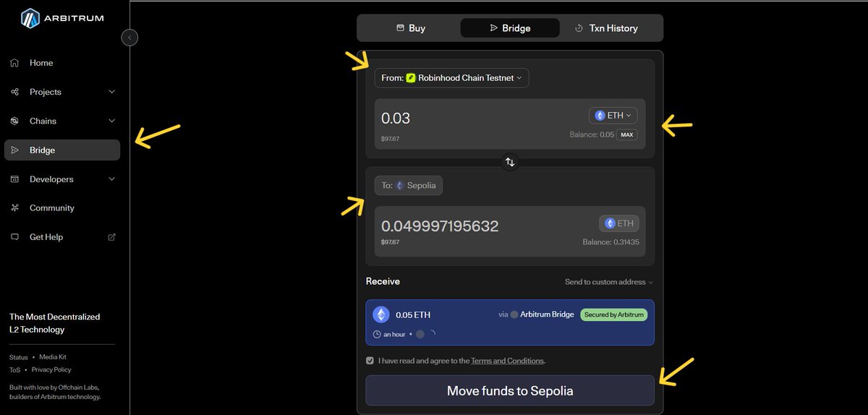
Task: Click the Secured by Arbitrum badge
Action: [x=614, y=315]
